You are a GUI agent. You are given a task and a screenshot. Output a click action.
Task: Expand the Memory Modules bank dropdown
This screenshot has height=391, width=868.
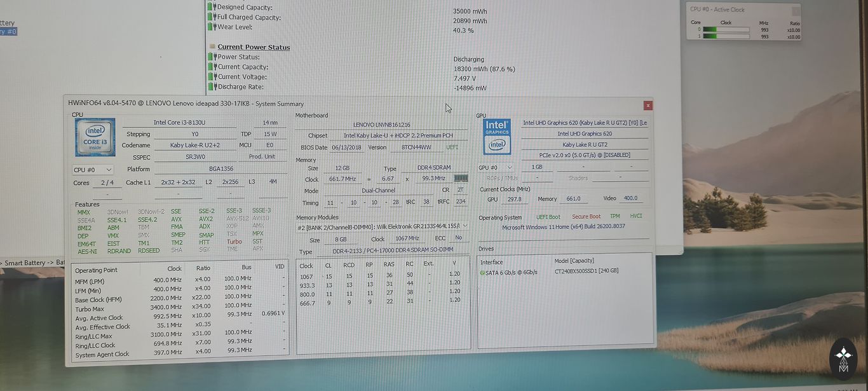(x=465, y=226)
